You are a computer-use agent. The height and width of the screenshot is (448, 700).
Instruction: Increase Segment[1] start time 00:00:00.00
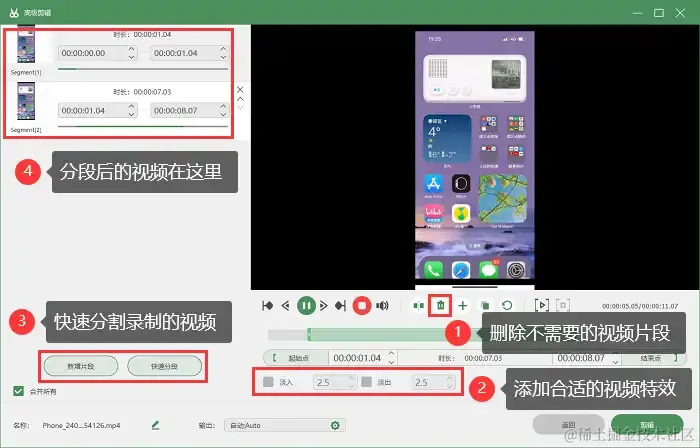(131, 49)
